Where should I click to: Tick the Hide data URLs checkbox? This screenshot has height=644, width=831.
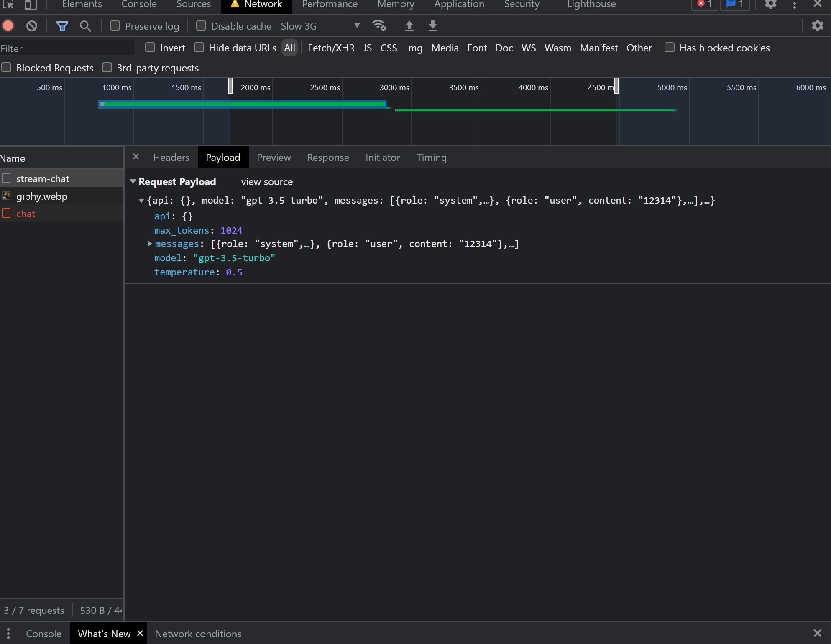pos(199,48)
